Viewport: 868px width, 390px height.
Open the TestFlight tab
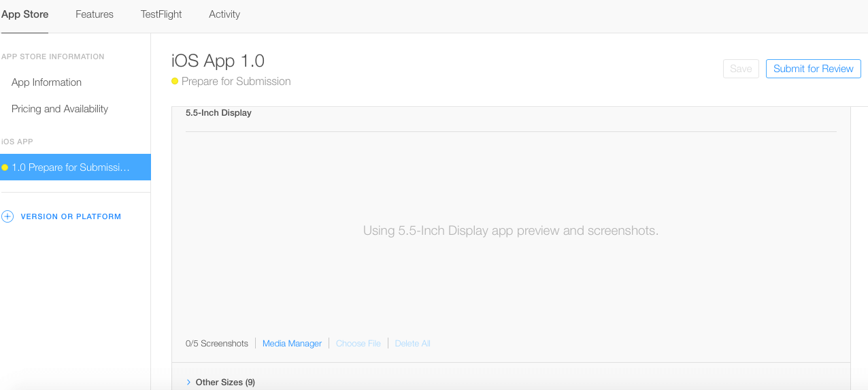click(161, 14)
